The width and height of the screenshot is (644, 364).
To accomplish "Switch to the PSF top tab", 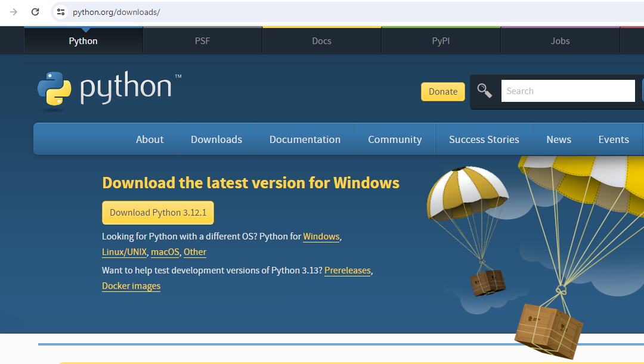I will tap(202, 41).
